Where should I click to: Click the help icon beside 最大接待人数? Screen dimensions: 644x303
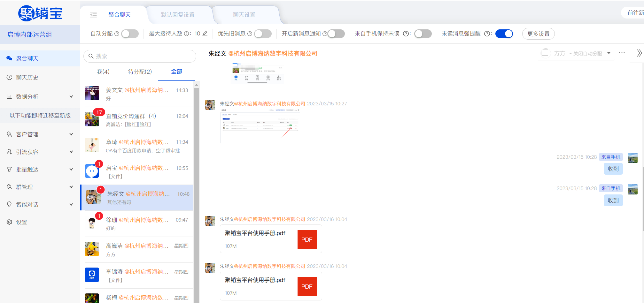click(186, 34)
